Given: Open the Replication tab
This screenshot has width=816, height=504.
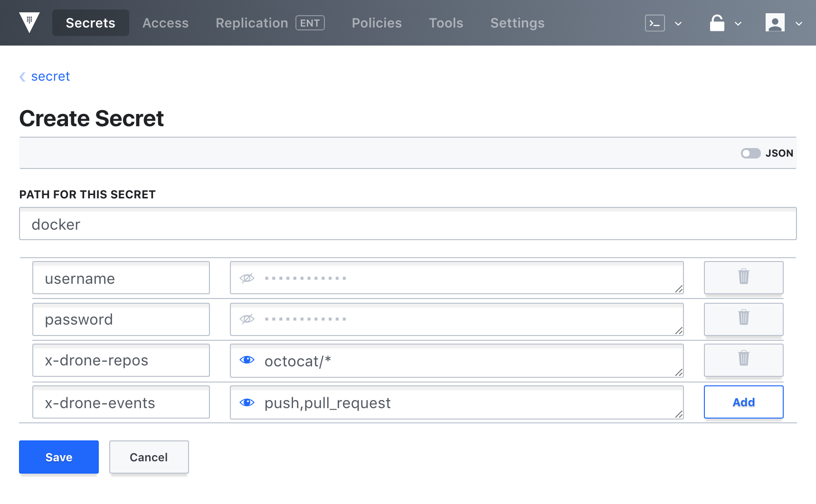Looking at the screenshot, I should (252, 23).
